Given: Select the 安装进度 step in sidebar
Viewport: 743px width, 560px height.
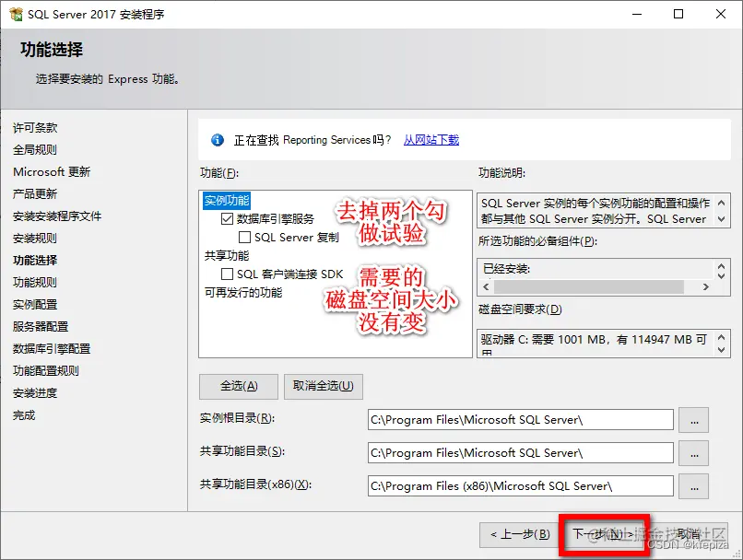Looking at the screenshot, I should [35, 393].
